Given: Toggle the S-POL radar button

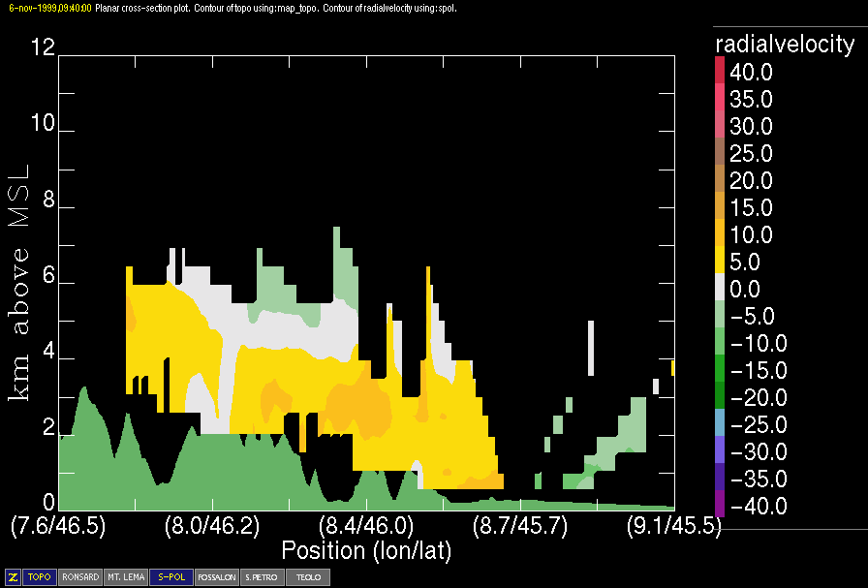Looking at the screenshot, I should pos(170,577).
